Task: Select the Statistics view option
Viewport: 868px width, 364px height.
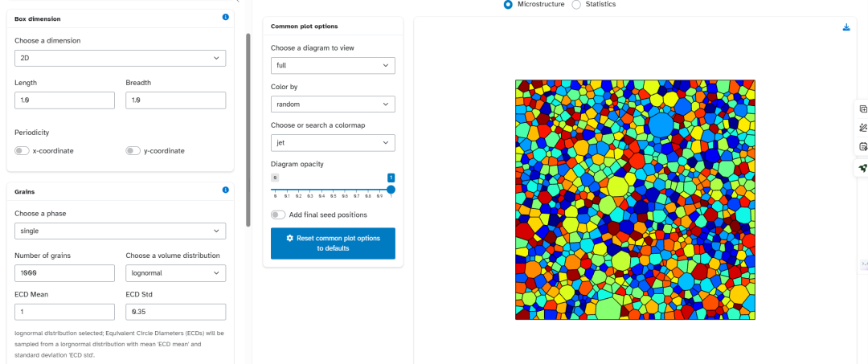Action: (576, 5)
